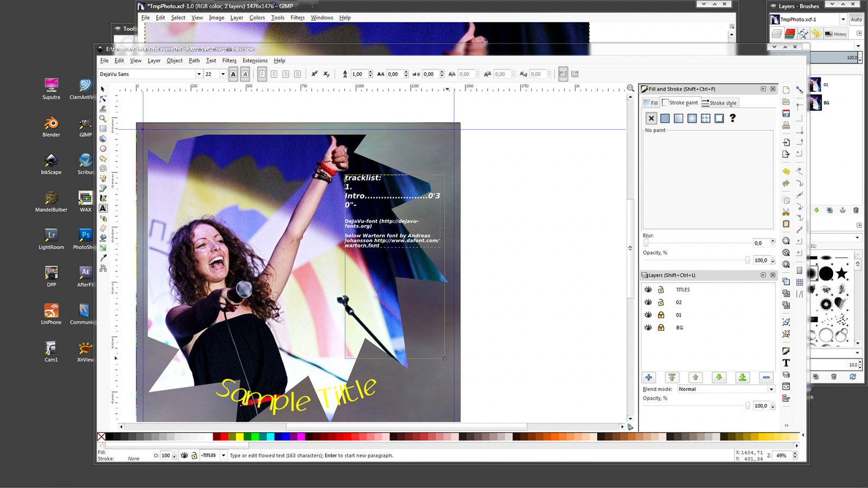Screen dimensions: 868x488
Task: Select the paint bucket fill tool
Action: (103, 238)
